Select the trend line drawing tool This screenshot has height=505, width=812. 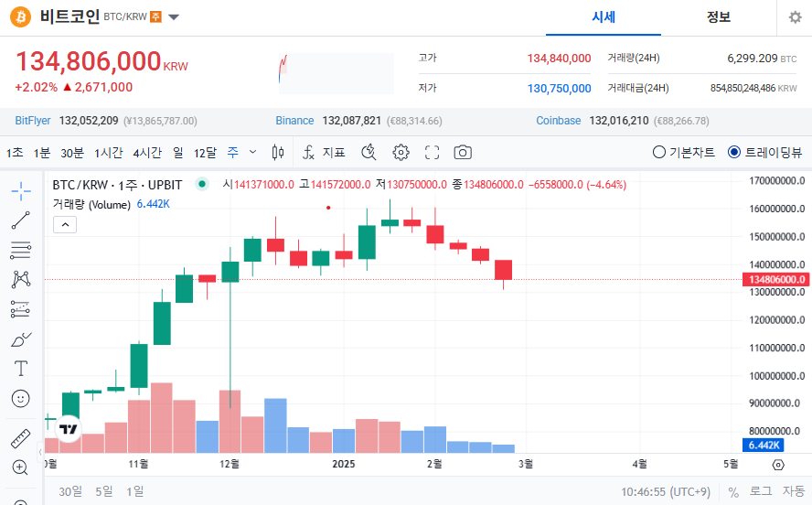click(21, 220)
